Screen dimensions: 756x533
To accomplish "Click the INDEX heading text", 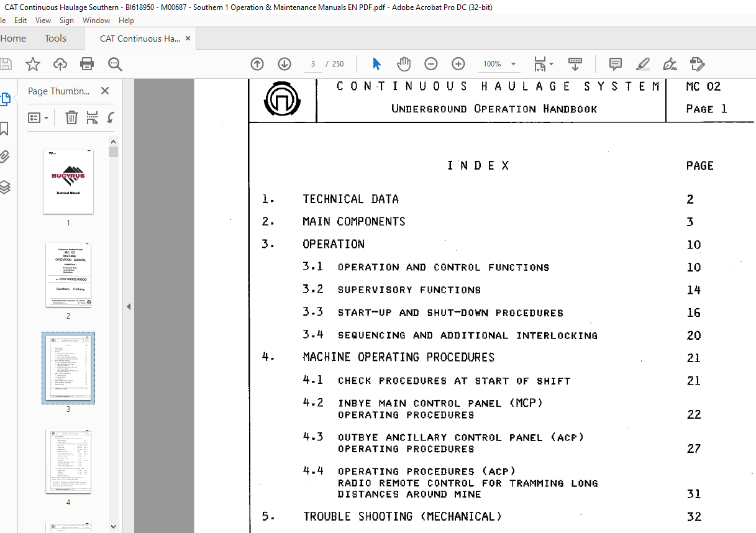I will (478, 166).
